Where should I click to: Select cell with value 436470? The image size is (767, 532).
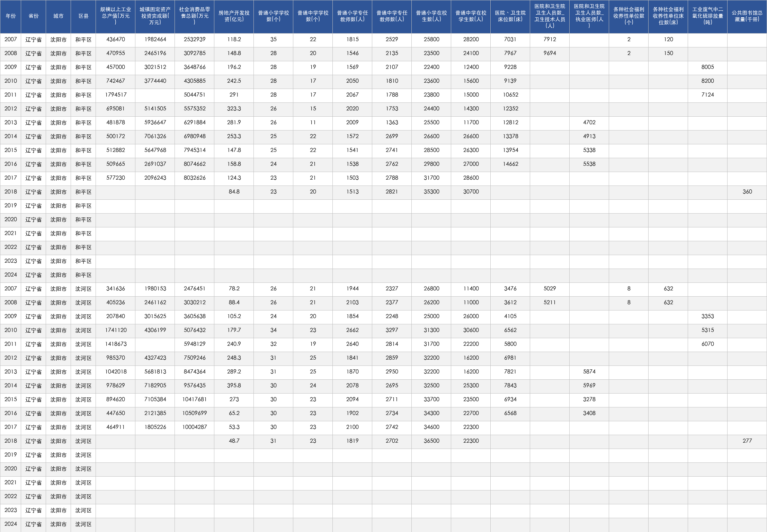[115, 40]
